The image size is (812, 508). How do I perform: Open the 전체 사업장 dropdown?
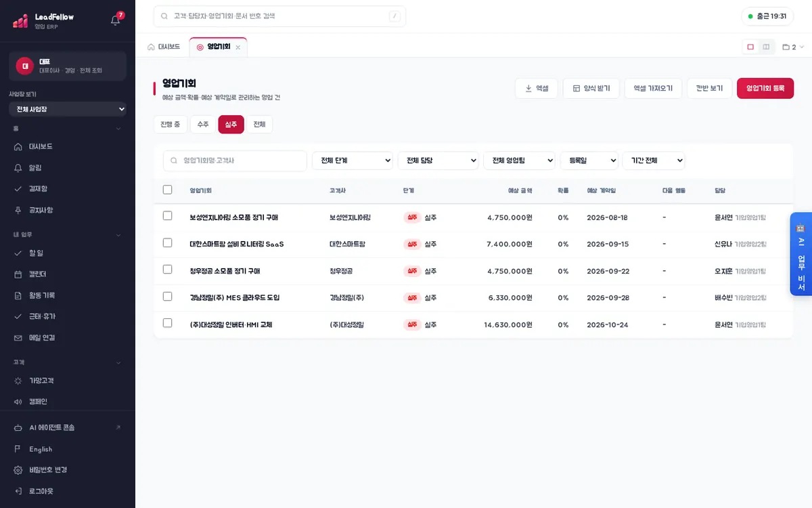pos(68,109)
